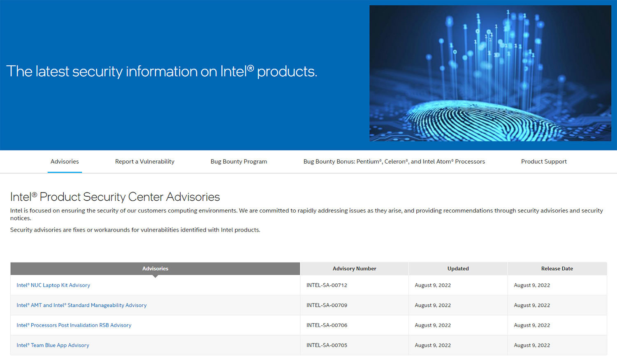Click the sort arrow under Advisories header
The height and width of the screenshot is (364, 617).
click(155, 276)
